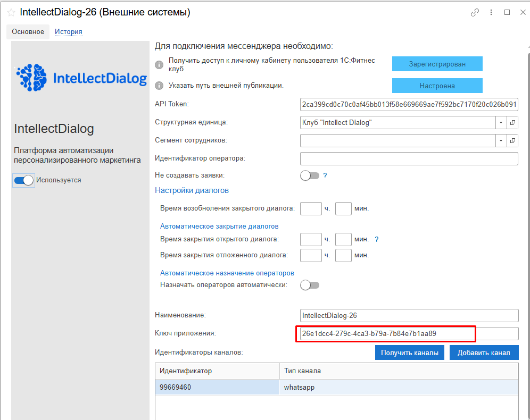This screenshot has width=530, height=420.
Task: Switch to the История tab
Action: pyautogui.click(x=68, y=32)
